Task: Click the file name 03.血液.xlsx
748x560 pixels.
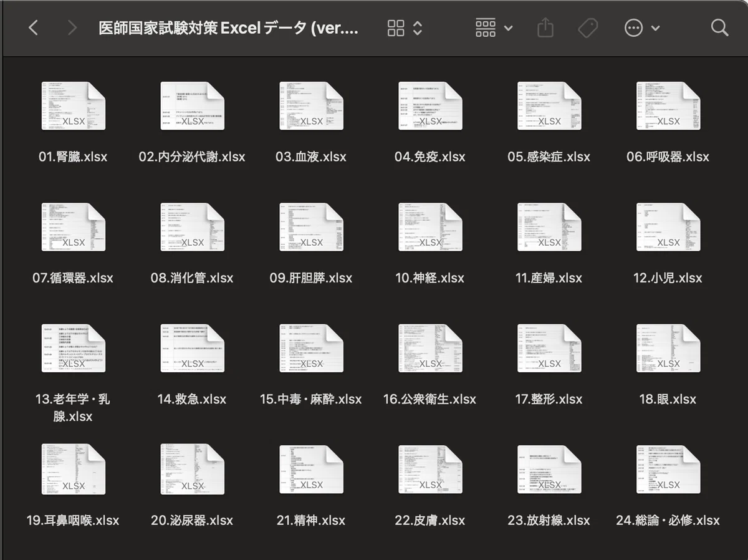Action: pos(311,157)
